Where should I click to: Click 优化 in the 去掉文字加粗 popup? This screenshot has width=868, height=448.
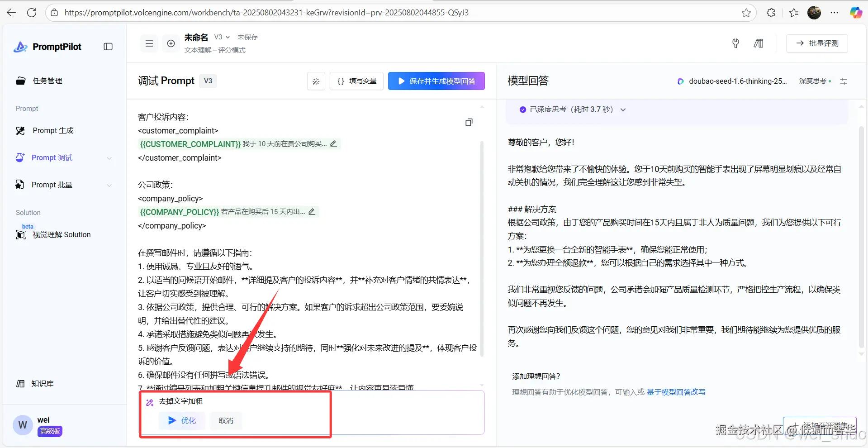(182, 420)
